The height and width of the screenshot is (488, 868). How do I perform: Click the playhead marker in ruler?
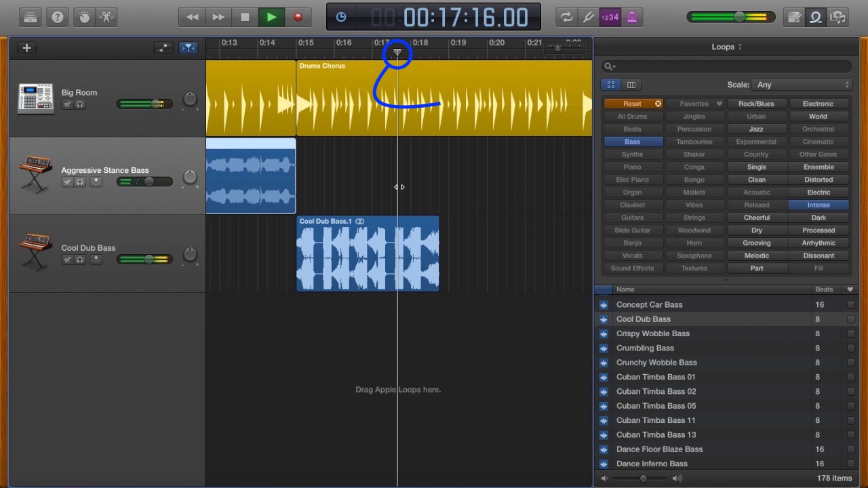(x=397, y=52)
